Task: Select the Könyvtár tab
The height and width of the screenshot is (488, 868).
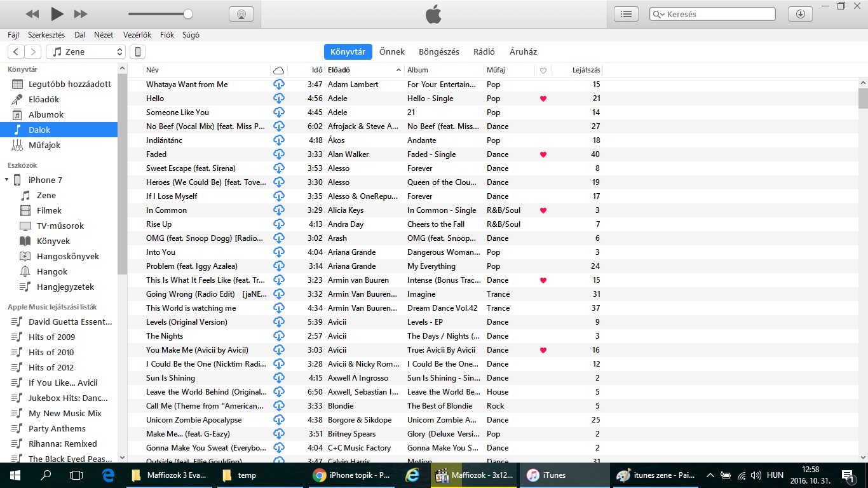Action: (348, 52)
